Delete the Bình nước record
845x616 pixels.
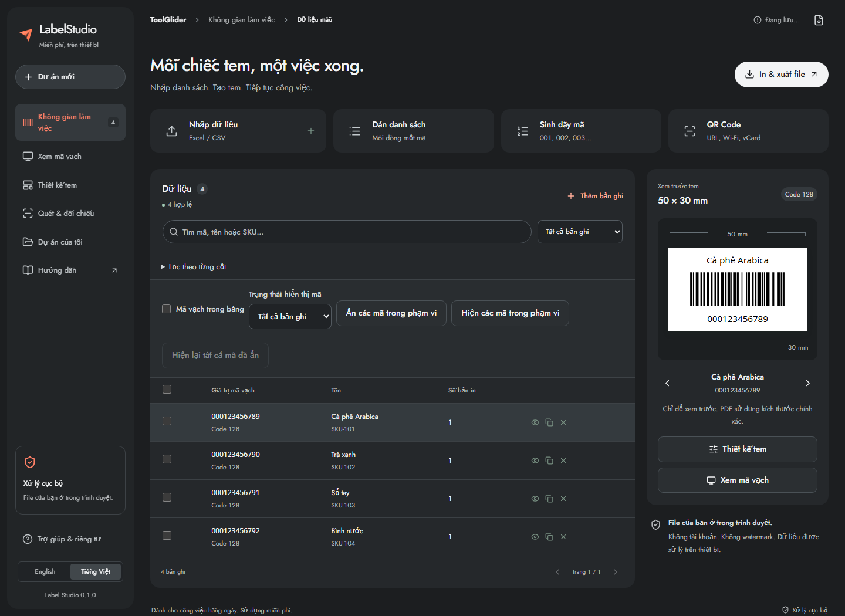point(563,537)
